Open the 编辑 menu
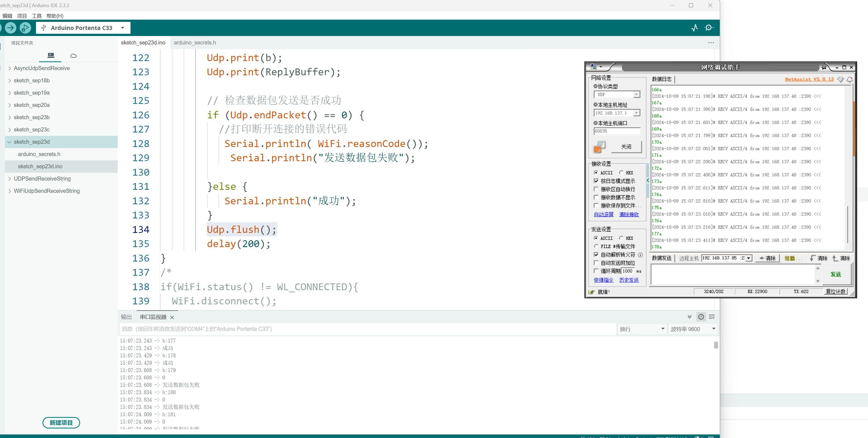Viewport: 868px width, 438px height. pos(7,16)
